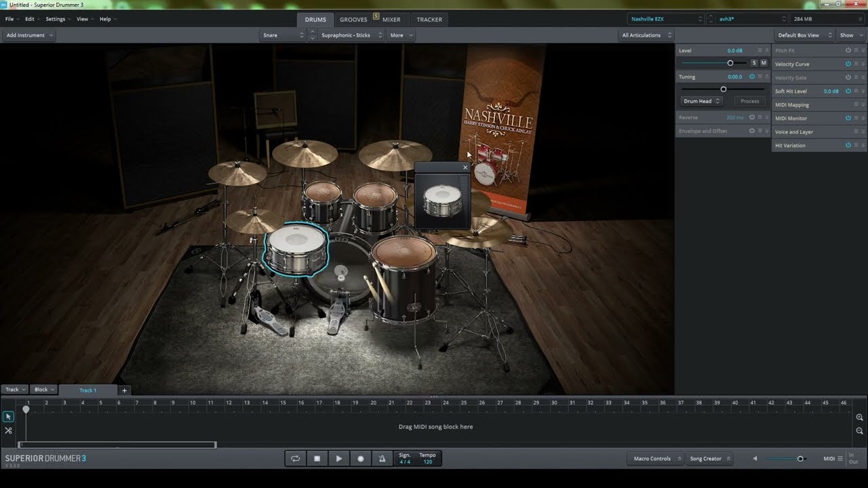The height and width of the screenshot is (488, 868).
Task: Open the Help menu
Action: 108,19
